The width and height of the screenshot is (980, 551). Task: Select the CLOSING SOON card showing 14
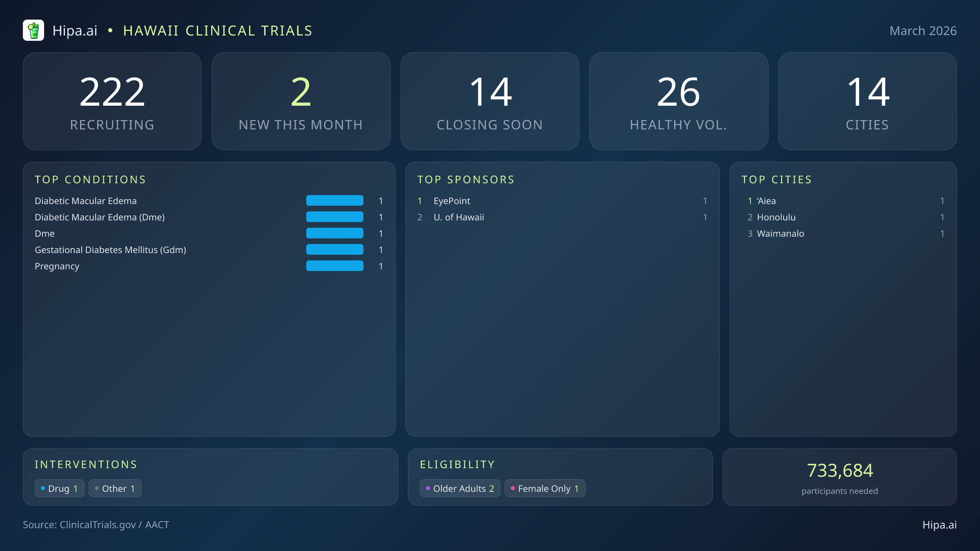(x=490, y=101)
